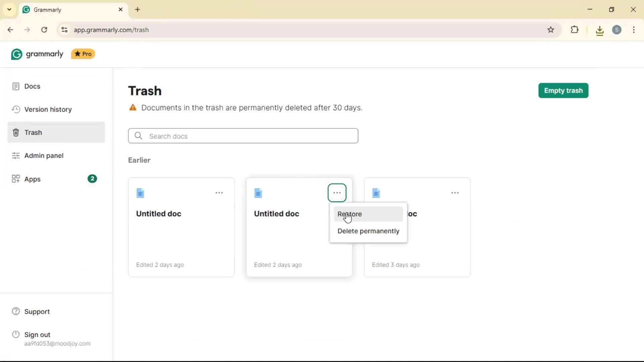Open browser extensions puzzle icon
Image resolution: width=644 pixels, height=362 pixels.
pyautogui.click(x=575, y=30)
